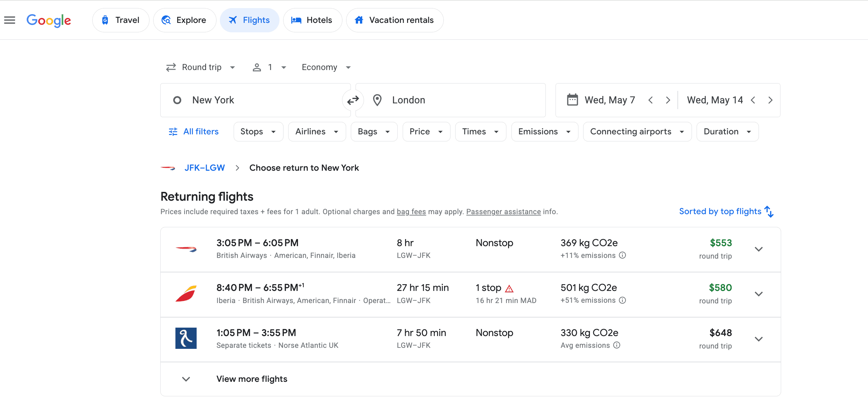Viewport: 868px width, 398px height.
Task: Switch to Vacation rentals tab
Action: point(395,20)
